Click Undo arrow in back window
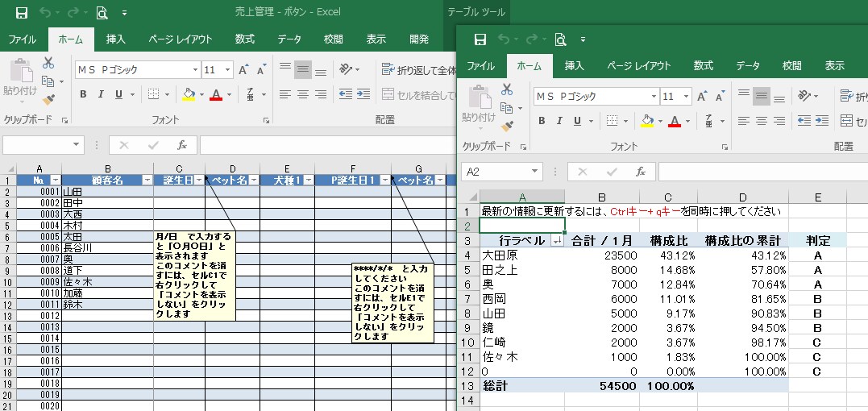This screenshot has height=411, width=868. [45, 12]
